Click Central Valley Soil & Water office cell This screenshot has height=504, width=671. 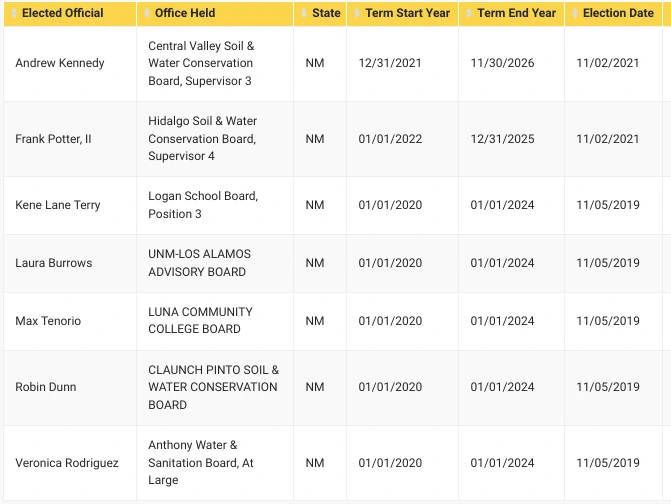click(201, 63)
